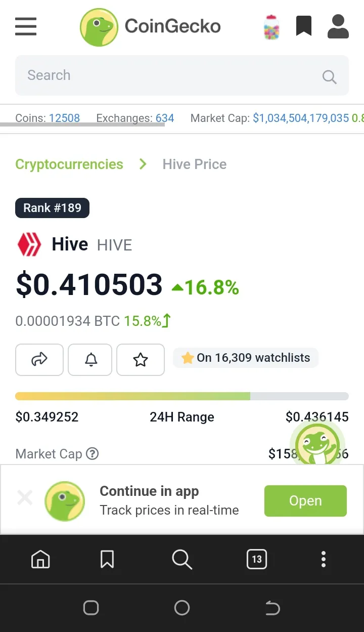Open the browser tabs counter showing 13

(257, 559)
